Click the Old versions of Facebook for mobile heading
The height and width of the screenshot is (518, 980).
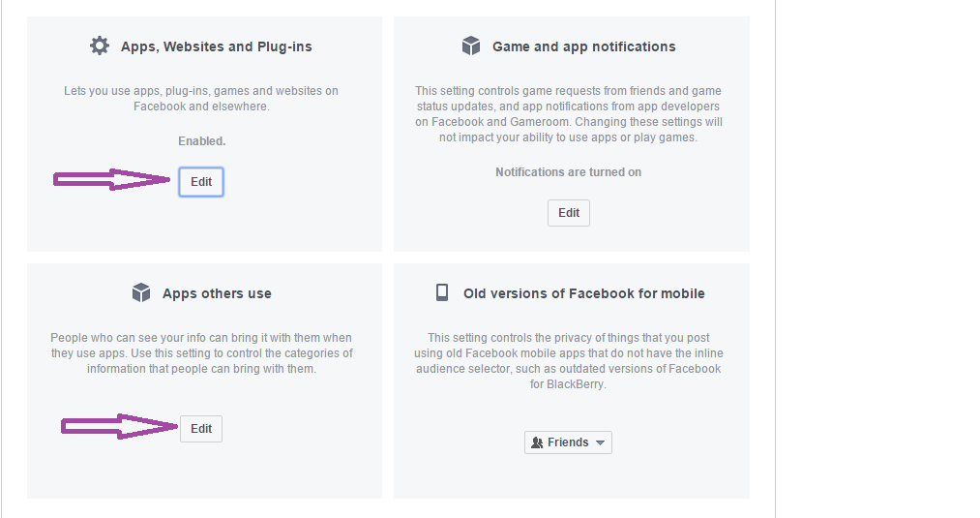tap(583, 293)
